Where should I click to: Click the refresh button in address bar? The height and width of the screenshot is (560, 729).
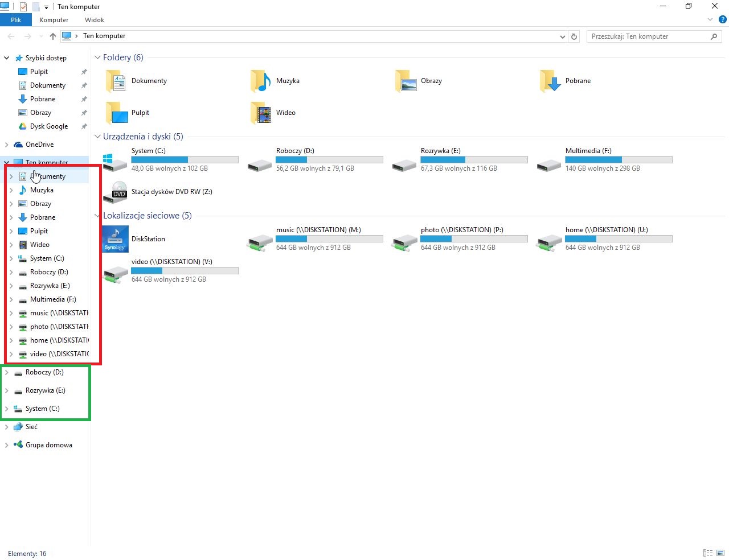pyautogui.click(x=574, y=36)
